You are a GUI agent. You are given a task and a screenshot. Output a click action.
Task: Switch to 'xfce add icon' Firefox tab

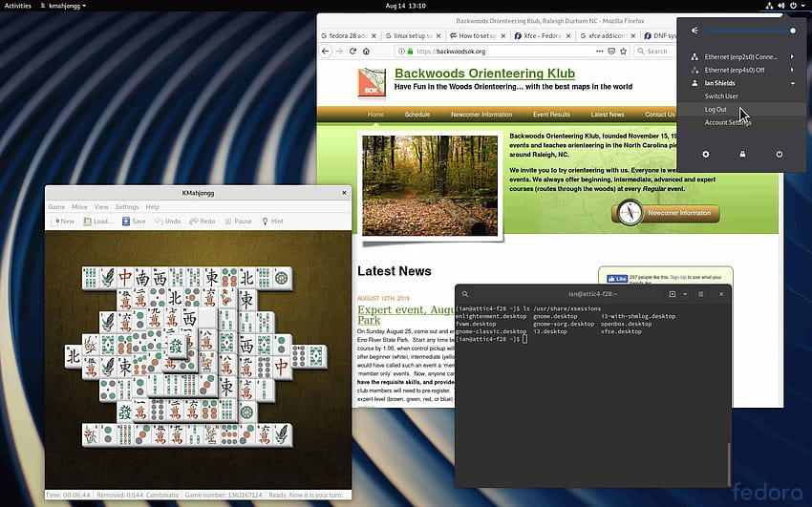(x=607, y=35)
